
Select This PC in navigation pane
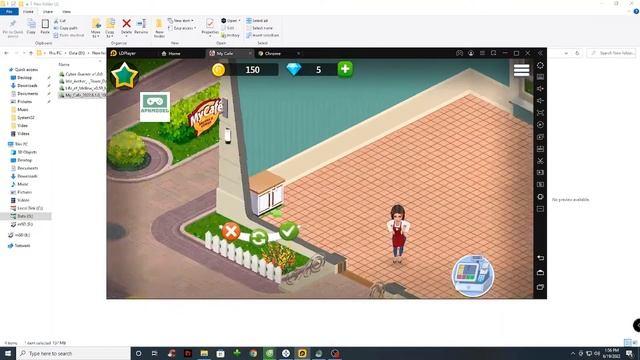click(x=21, y=144)
